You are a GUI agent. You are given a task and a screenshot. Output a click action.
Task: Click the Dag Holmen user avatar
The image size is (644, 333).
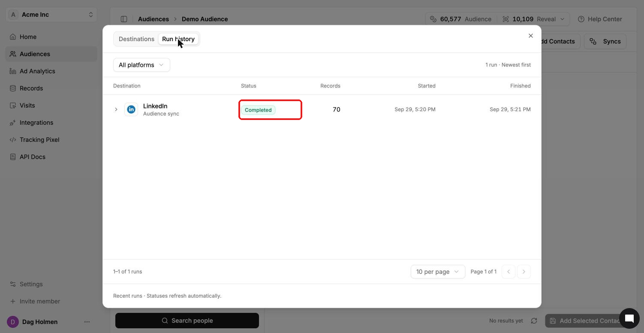13,322
